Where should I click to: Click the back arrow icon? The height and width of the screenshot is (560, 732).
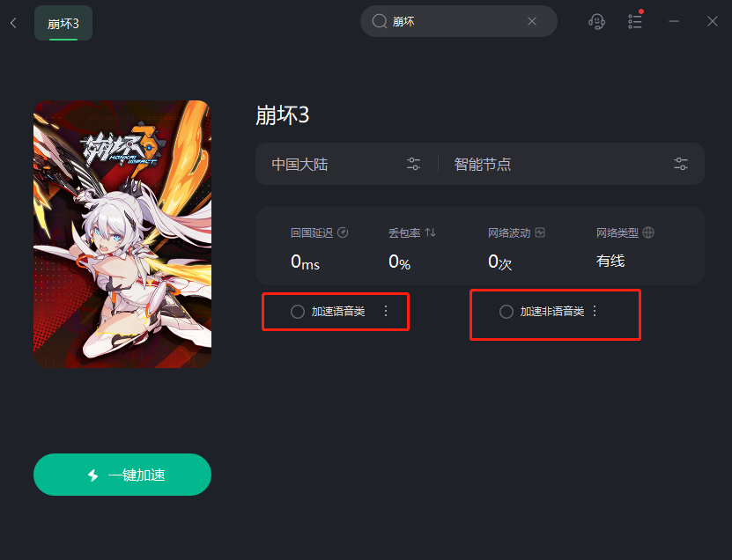[13, 22]
